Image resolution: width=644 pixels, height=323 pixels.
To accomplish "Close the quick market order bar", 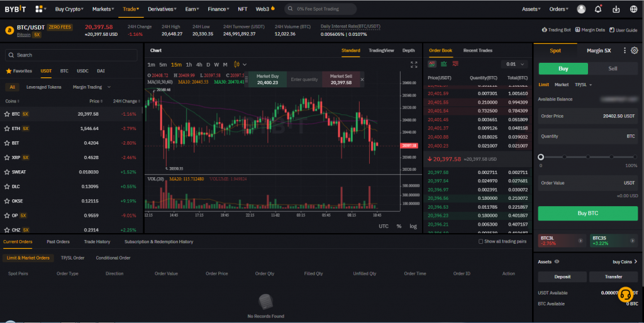I will (x=362, y=80).
